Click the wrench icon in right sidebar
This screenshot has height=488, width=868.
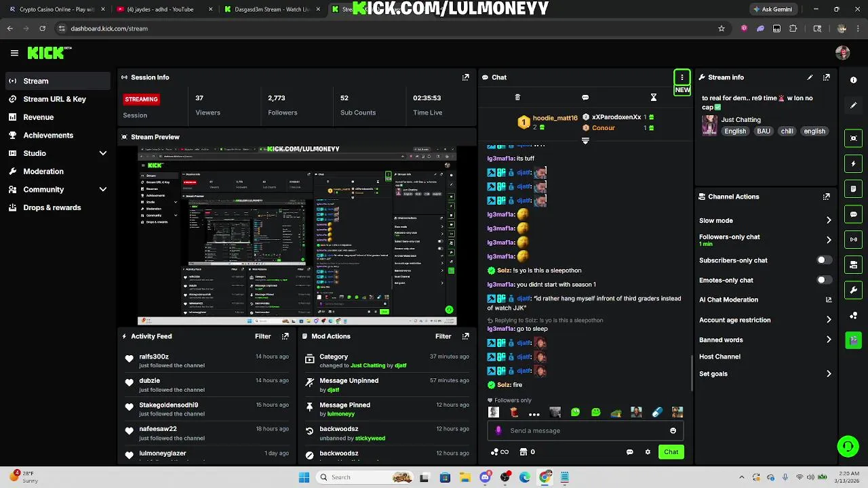(853, 290)
